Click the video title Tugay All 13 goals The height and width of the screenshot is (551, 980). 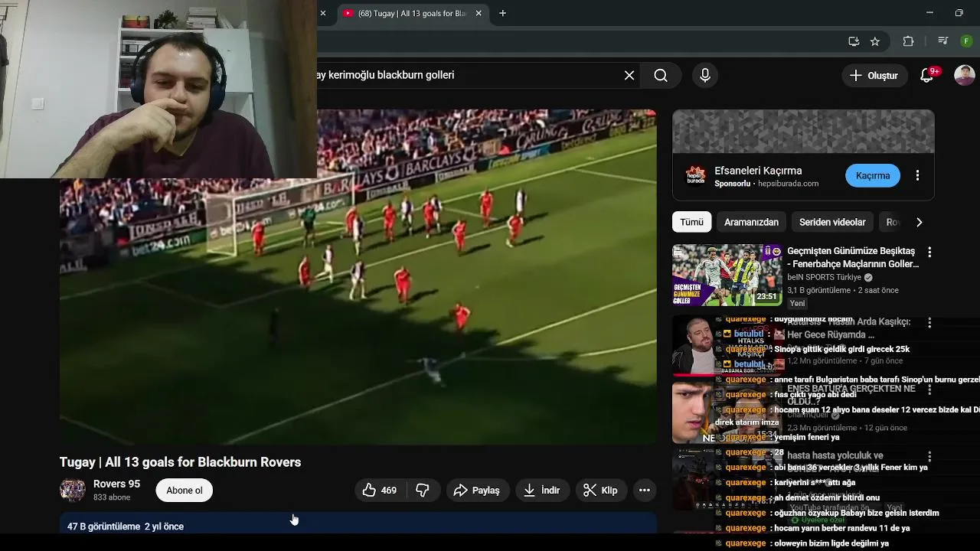click(180, 462)
